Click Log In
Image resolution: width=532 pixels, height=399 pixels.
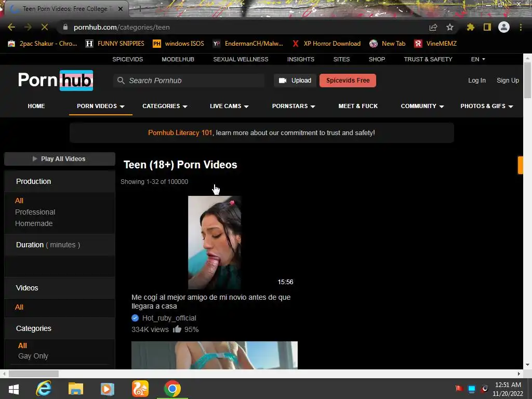point(477,81)
